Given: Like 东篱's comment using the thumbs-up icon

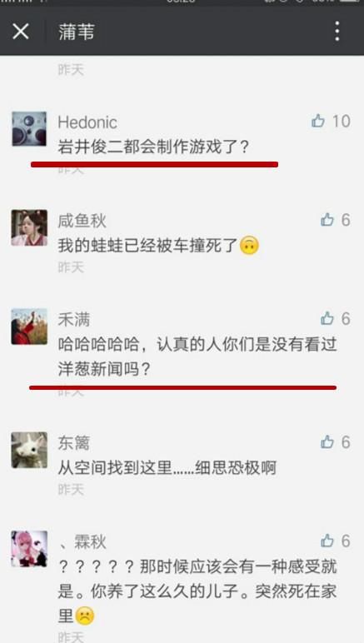Looking at the screenshot, I should (327, 441).
